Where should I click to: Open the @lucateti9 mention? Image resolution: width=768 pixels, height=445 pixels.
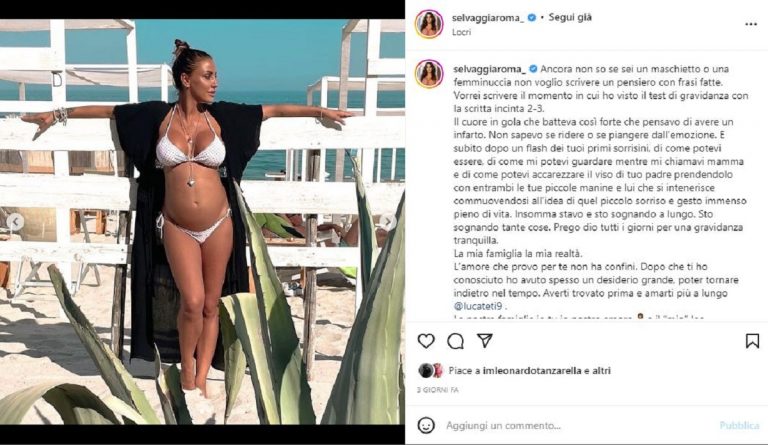(478, 306)
